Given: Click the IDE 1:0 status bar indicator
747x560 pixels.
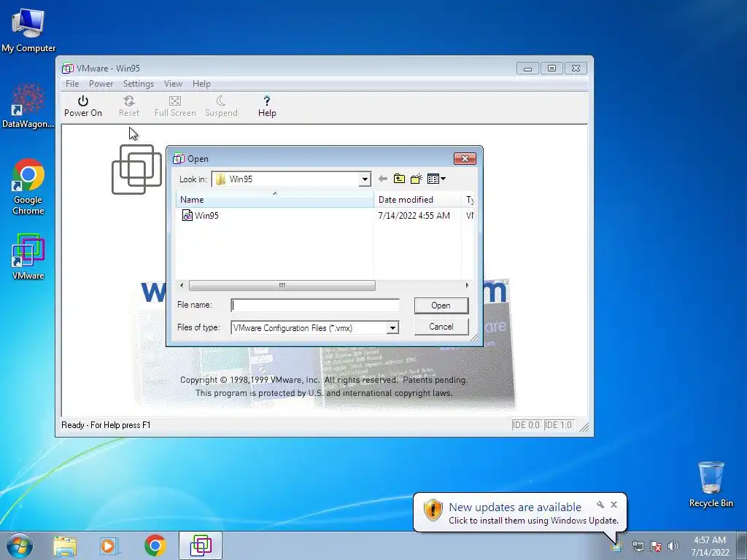Looking at the screenshot, I should (558, 425).
